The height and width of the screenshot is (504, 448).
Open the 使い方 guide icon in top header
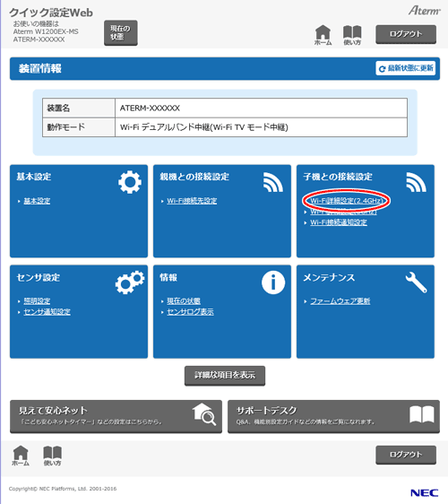[352, 35]
